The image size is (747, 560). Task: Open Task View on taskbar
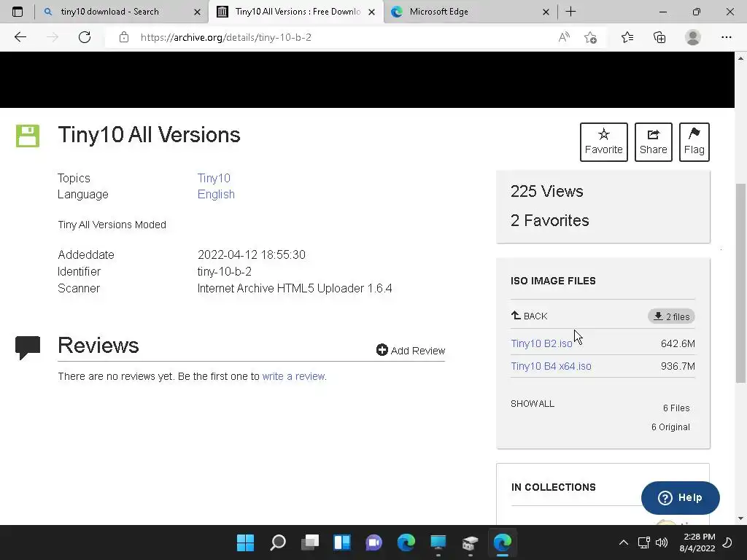[x=309, y=542]
